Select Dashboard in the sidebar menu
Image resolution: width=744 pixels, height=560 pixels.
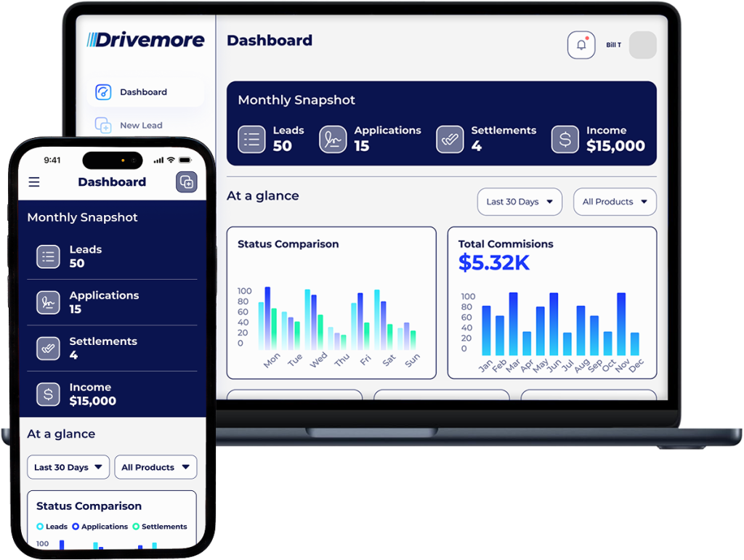[x=143, y=92]
